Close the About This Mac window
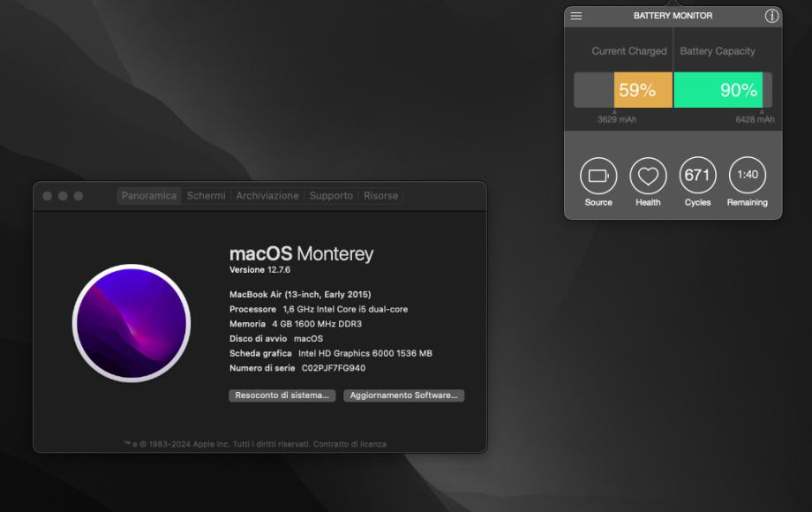This screenshot has height=512, width=812. coord(48,196)
